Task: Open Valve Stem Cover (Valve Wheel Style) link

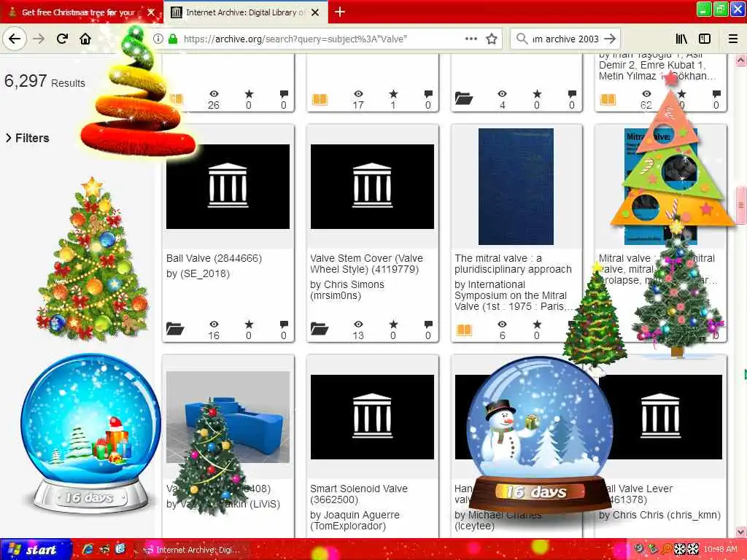Action: [366, 264]
